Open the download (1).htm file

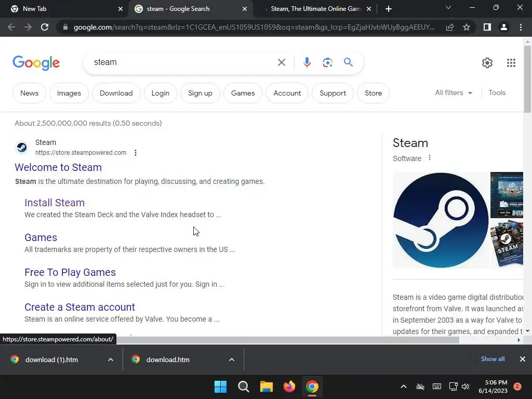pos(51,360)
